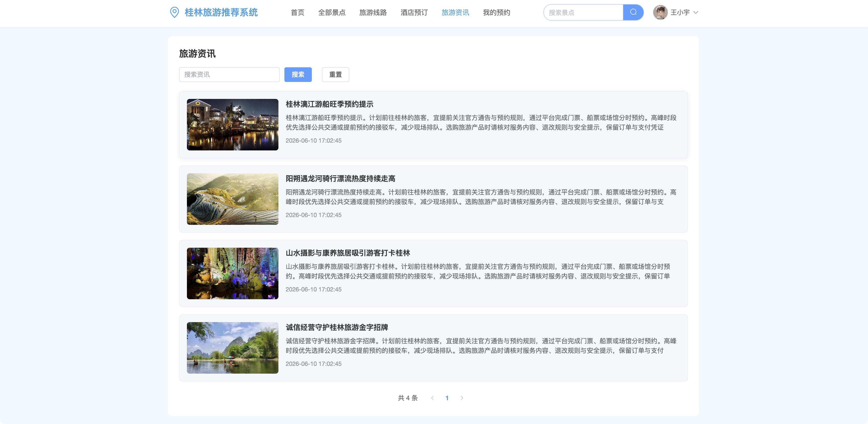Open thumbnail of 阳朔遇龙河骑行漂流 article
Image resolution: width=868 pixels, height=424 pixels.
click(x=232, y=199)
